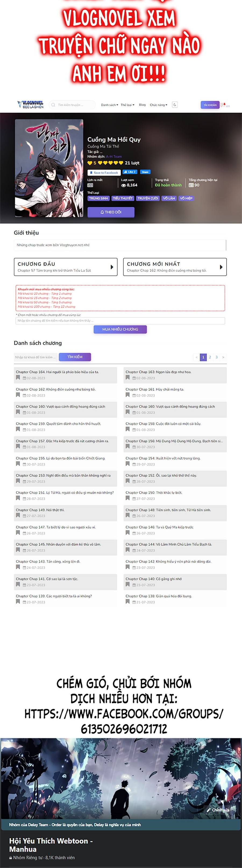Click the Facebook Share button

[x=145, y=172]
